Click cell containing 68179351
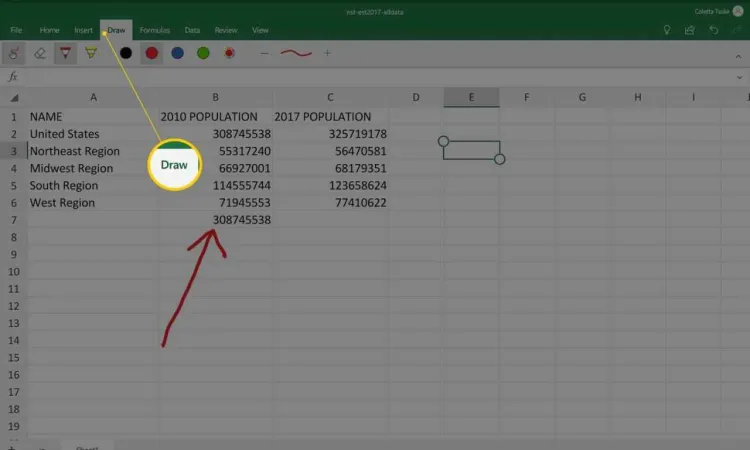This screenshot has height=450, width=750. (x=330, y=168)
